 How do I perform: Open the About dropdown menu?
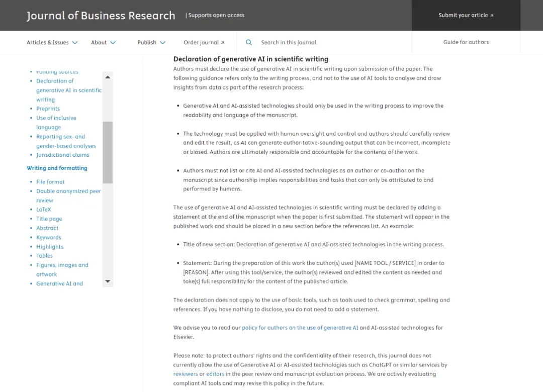click(113, 43)
